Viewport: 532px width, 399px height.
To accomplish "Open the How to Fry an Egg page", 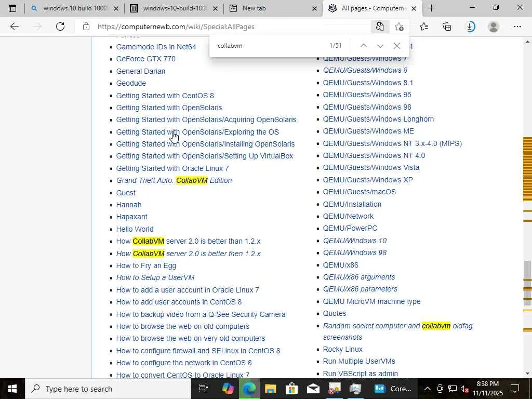I will (146, 265).
